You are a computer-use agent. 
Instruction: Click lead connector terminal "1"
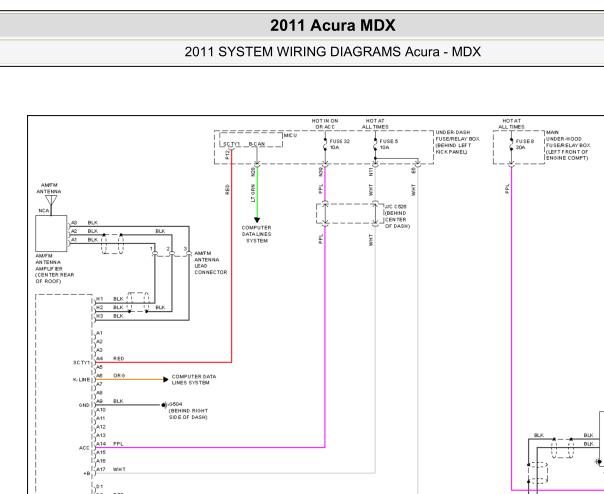[151, 249]
